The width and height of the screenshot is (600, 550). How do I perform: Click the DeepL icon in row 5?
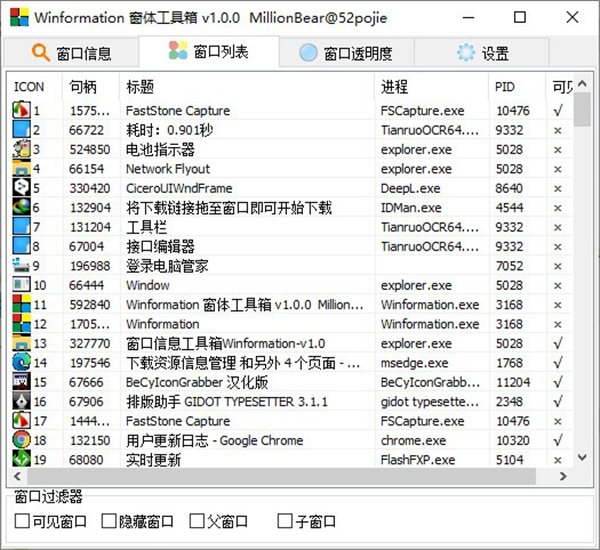[22, 188]
